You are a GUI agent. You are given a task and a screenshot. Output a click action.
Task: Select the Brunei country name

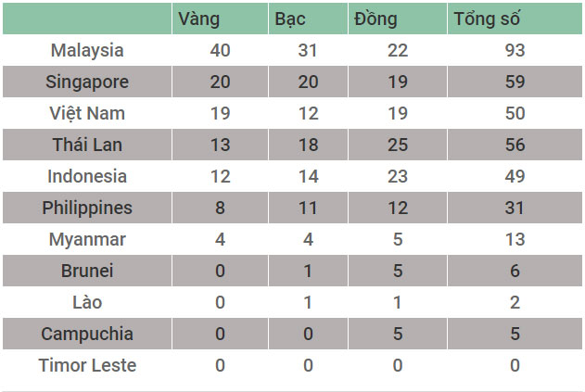[x=87, y=271]
